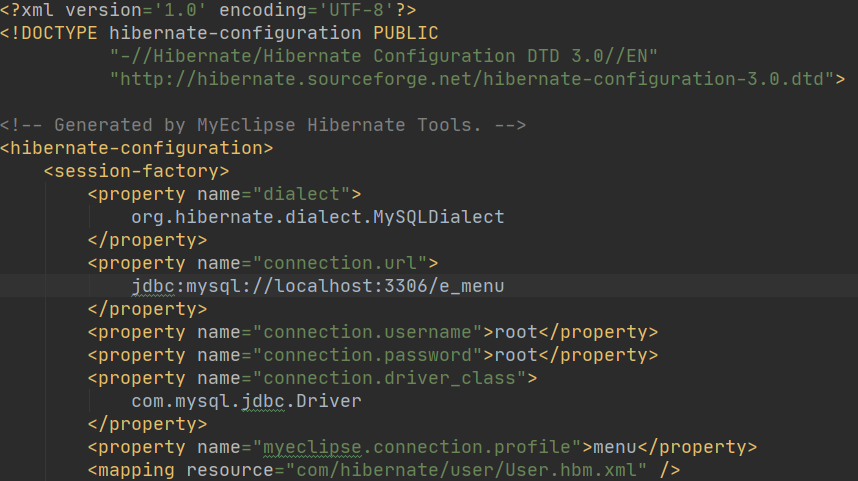Click the opening hibernate-configuration tag
The image size is (858, 481).
tap(137, 148)
